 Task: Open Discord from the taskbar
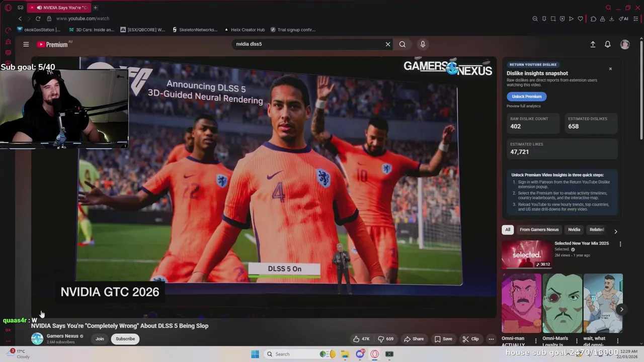click(x=360, y=354)
